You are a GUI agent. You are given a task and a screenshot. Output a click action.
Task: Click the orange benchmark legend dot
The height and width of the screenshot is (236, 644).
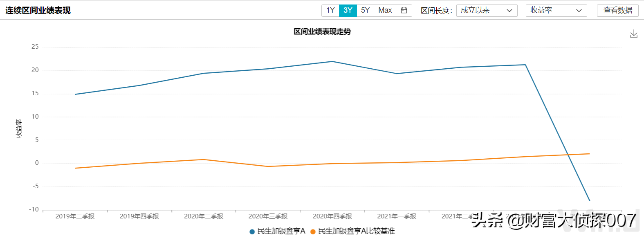(313, 232)
